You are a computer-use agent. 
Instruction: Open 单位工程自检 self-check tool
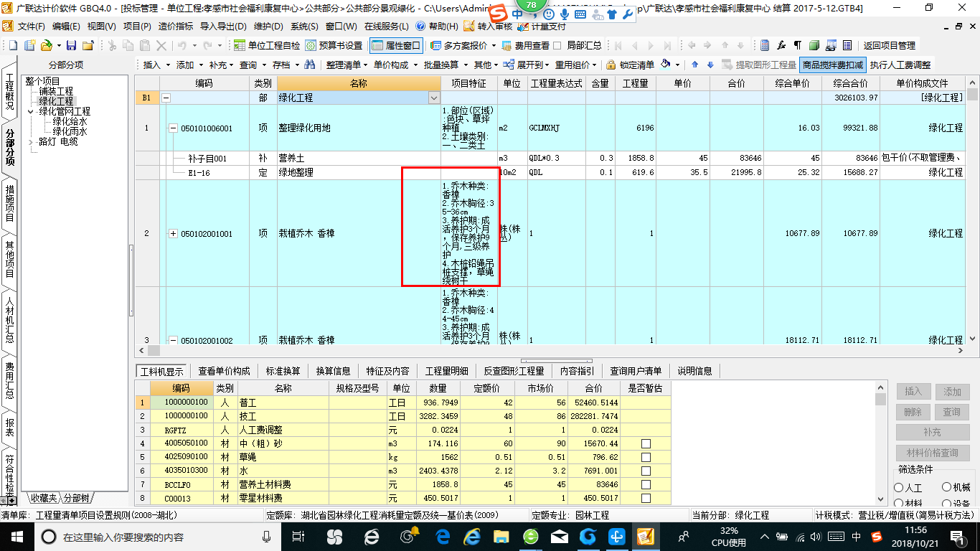click(x=267, y=45)
